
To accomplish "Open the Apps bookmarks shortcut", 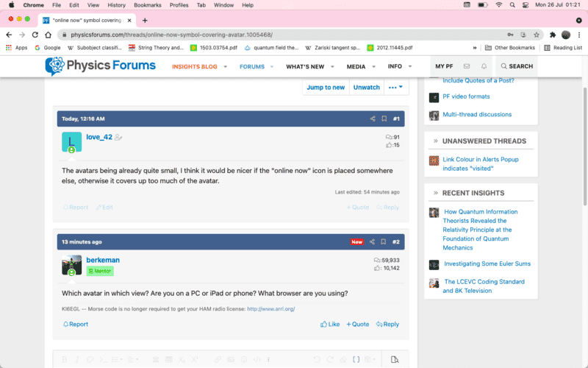I will click(16, 48).
